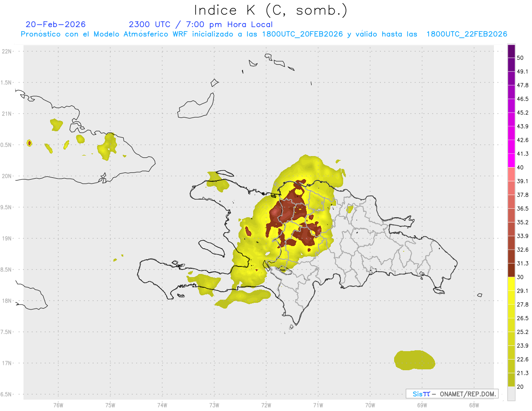Click the salmon 39.1 legend swatch
532x411 pixels.
coord(511,174)
